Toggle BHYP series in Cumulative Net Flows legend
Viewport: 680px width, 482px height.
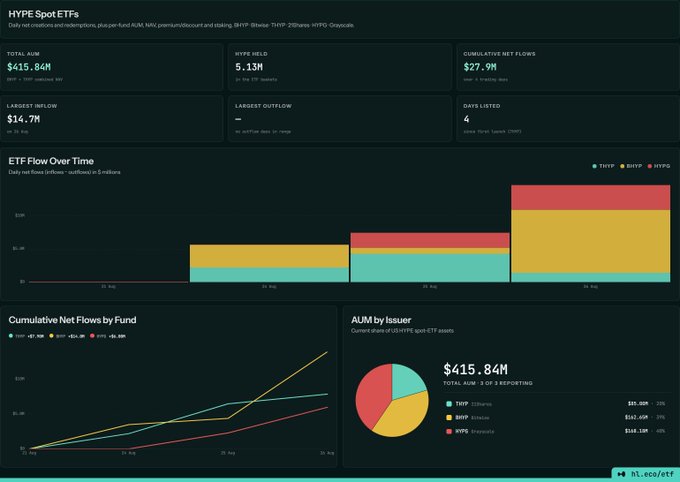[67, 336]
